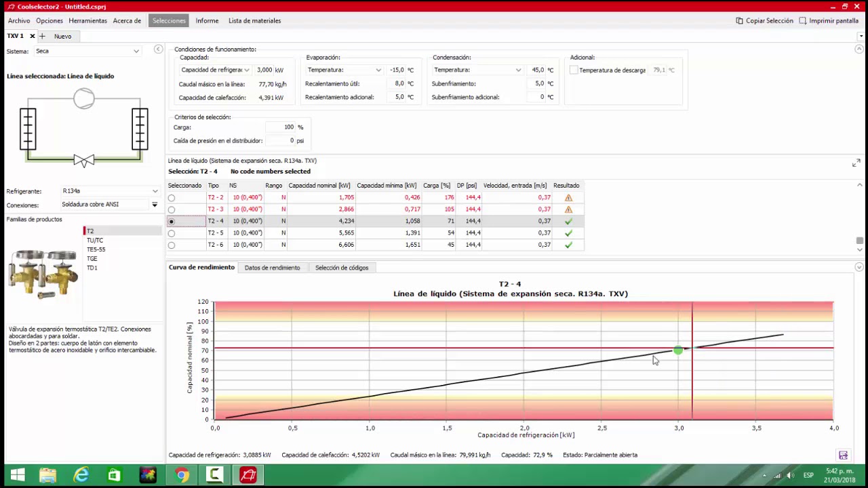Click green checkmark for T2 - 4 row

tap(568, 221)
